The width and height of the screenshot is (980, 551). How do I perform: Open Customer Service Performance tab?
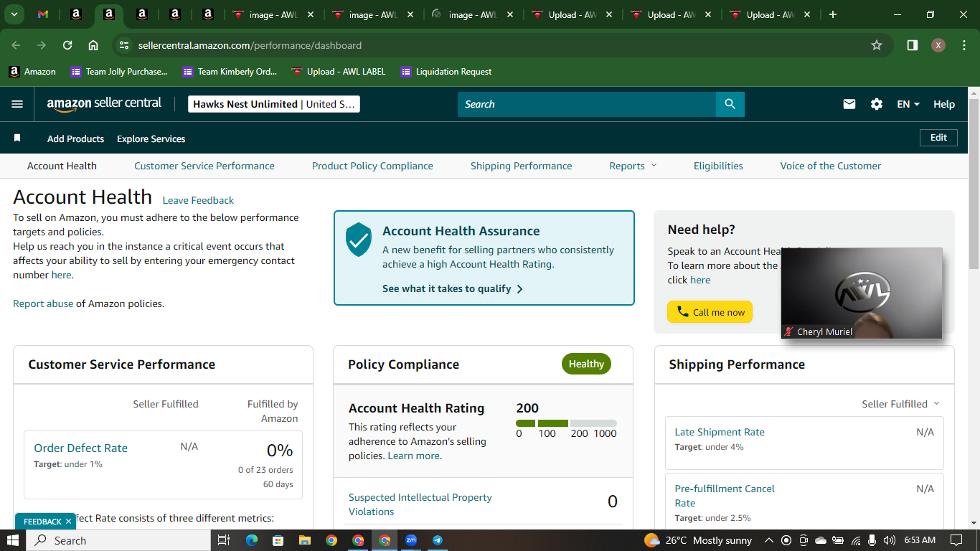(204, 166)
